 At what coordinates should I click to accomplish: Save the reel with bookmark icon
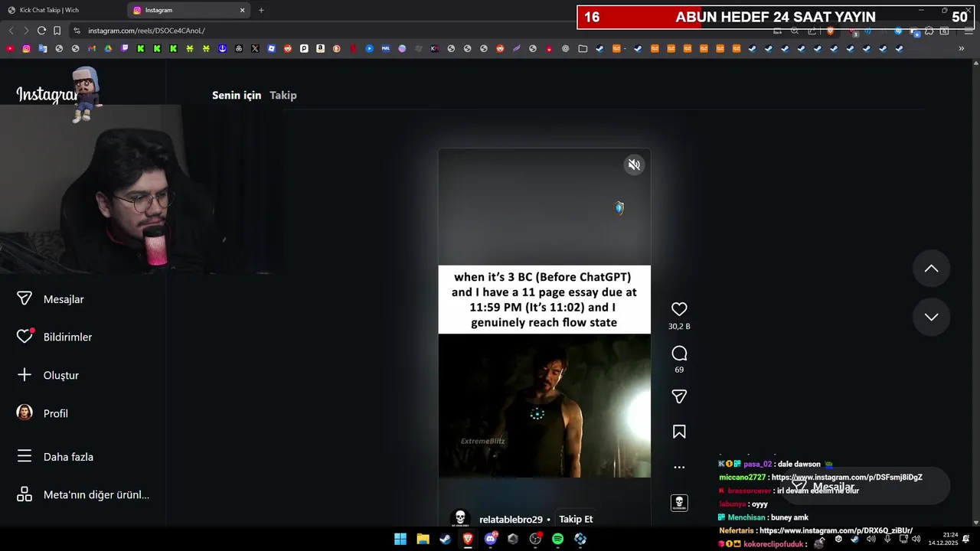[679, 432]
